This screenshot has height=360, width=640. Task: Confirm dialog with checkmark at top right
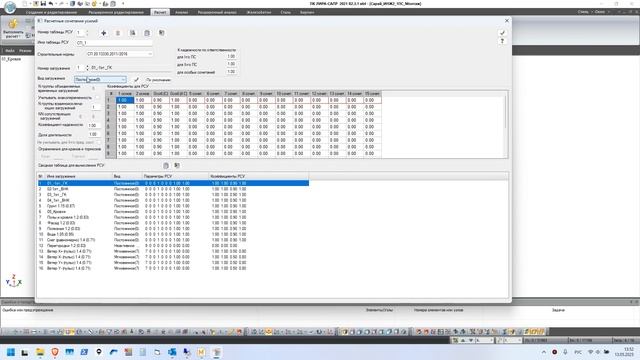pos(502,33)
